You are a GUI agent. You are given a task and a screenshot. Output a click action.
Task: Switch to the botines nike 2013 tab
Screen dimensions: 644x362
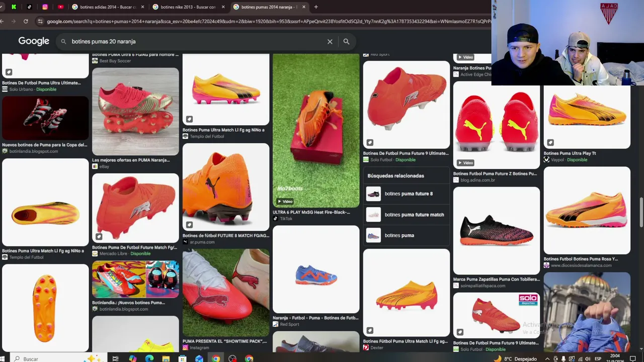click(x=188, y=7)
